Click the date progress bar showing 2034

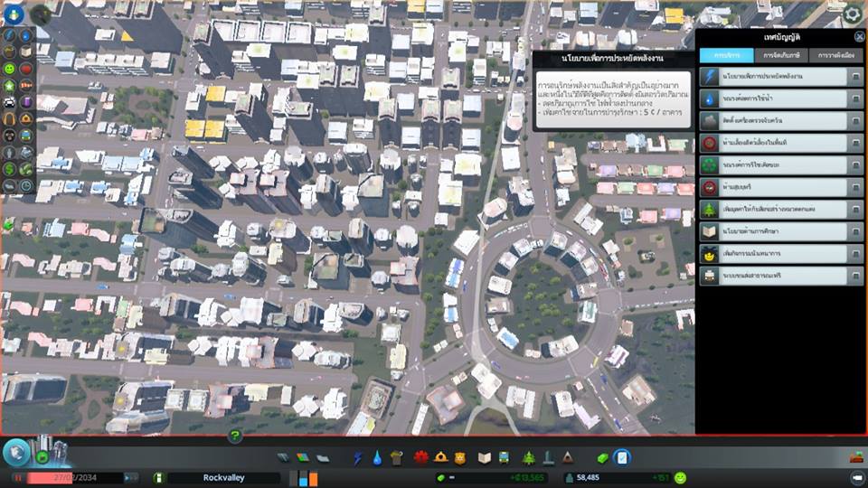tap(75, 477)
